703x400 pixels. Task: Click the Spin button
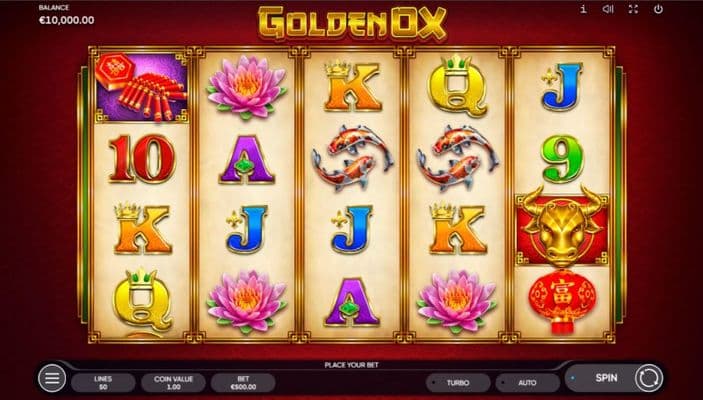[606, 378]
